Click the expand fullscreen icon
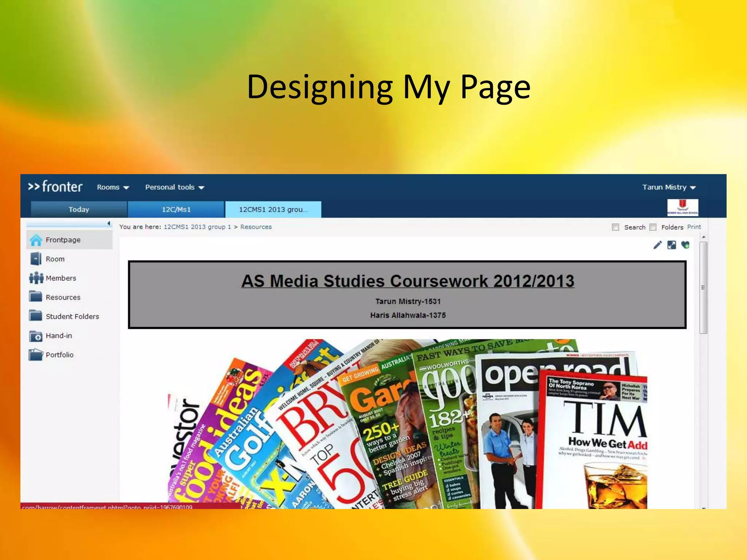 pos(671,245)
